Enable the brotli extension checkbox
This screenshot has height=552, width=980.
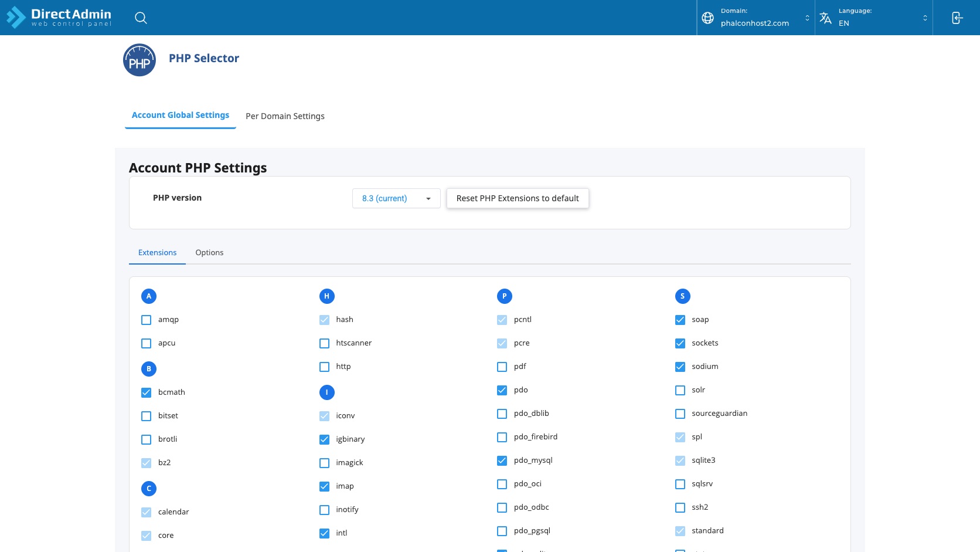(x=147, y=440)
